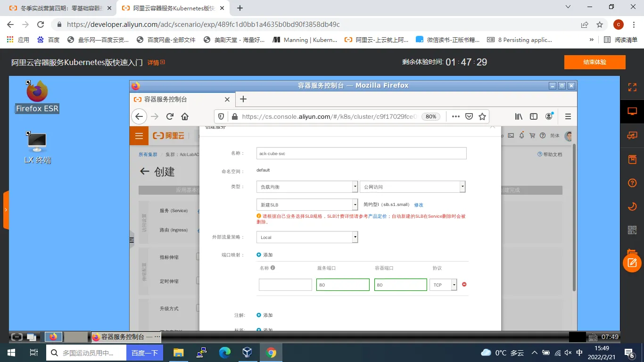The width and height of the screenshot is (644, 362).
Task: Open the 详情 link beside the lab title
Action: [156, 62]
